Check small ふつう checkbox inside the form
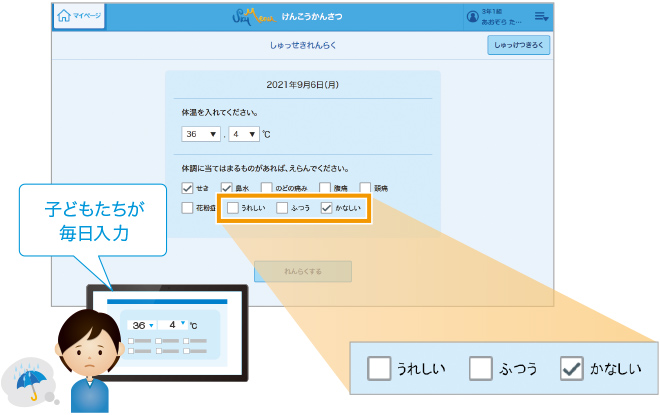 282,208
